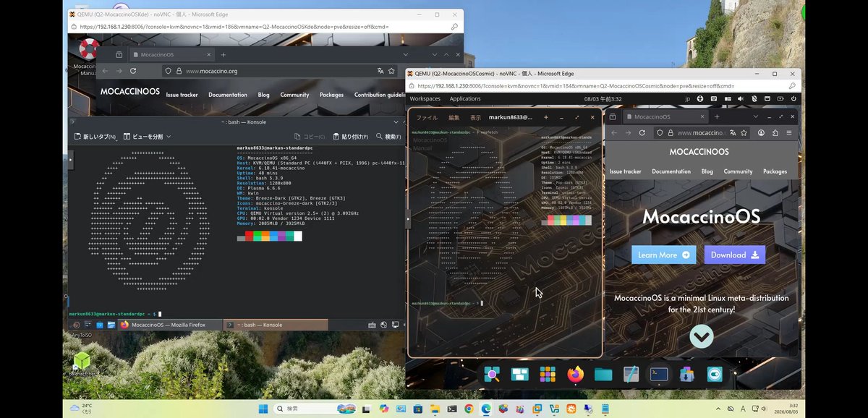Open the Blog link in the KDE Firefox window

pyautogui.click(x=263, y=95)
